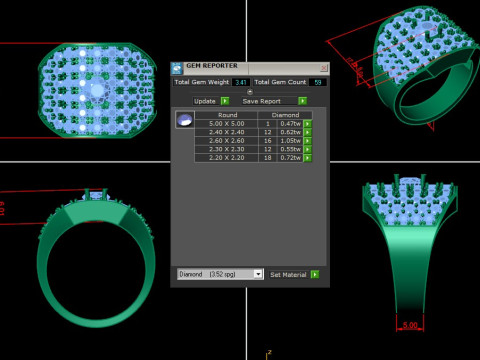This screenshot has width=480, height=360.
Task: Click the count 16 cell
Action: pyautogui.click(x=267, y=141)
